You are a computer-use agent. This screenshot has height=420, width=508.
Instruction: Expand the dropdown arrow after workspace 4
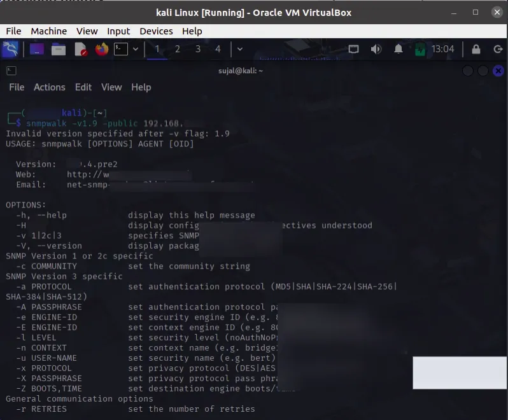[240, 49]
